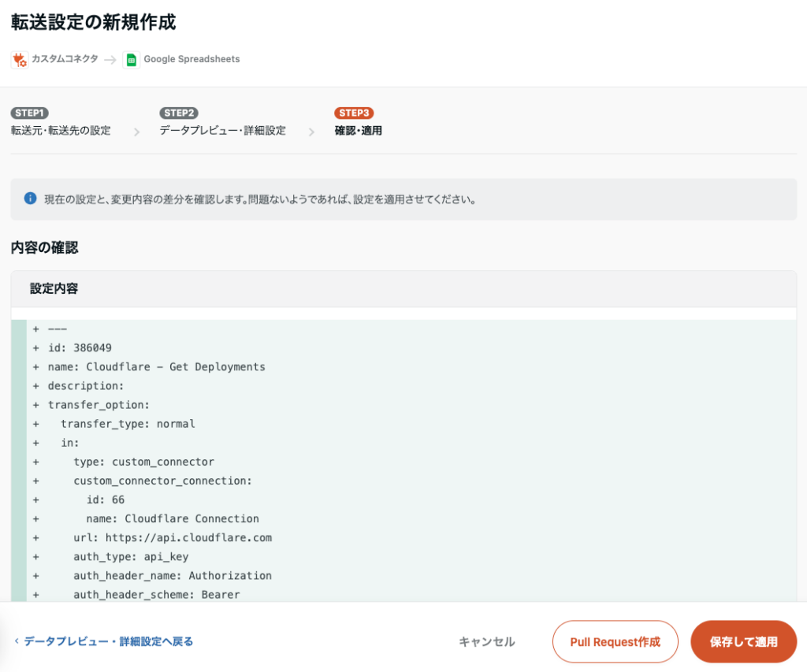Click the blue info icon in the notice banner
Viewport: 807px width, 672px height.
(x=31, y=199)
